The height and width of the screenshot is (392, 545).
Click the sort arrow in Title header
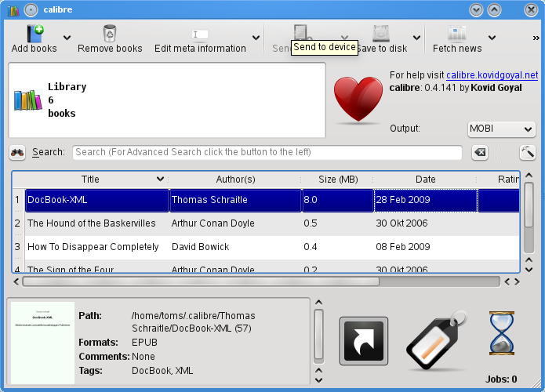point(160,179)
